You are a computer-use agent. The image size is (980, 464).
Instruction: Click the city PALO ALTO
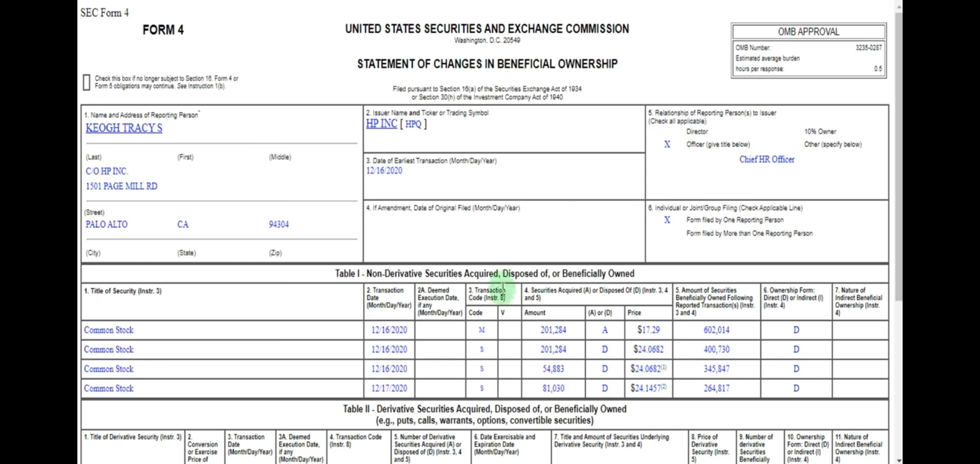click(x=107, y=224)
